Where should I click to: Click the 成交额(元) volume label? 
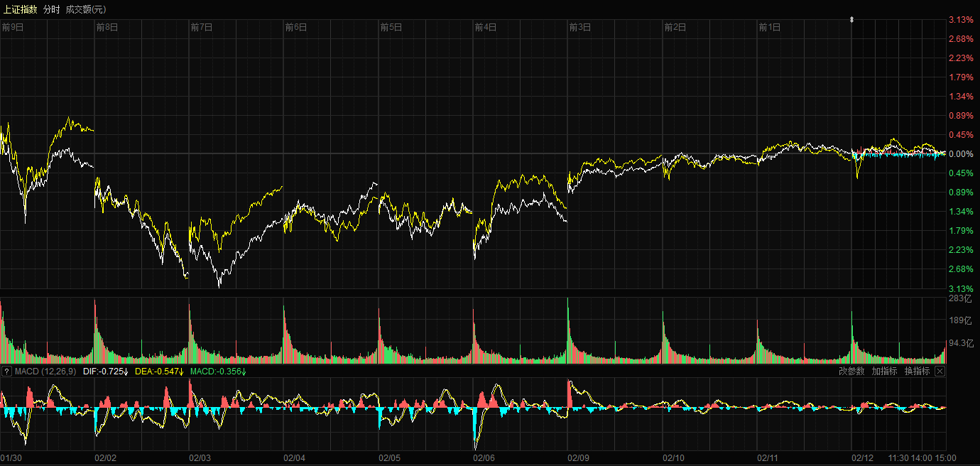click(85, 9)
